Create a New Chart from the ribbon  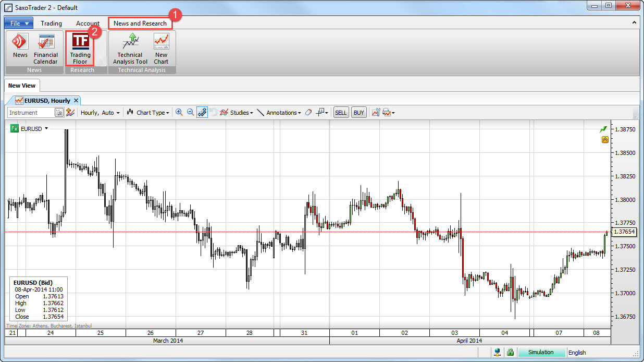(161, 49)
